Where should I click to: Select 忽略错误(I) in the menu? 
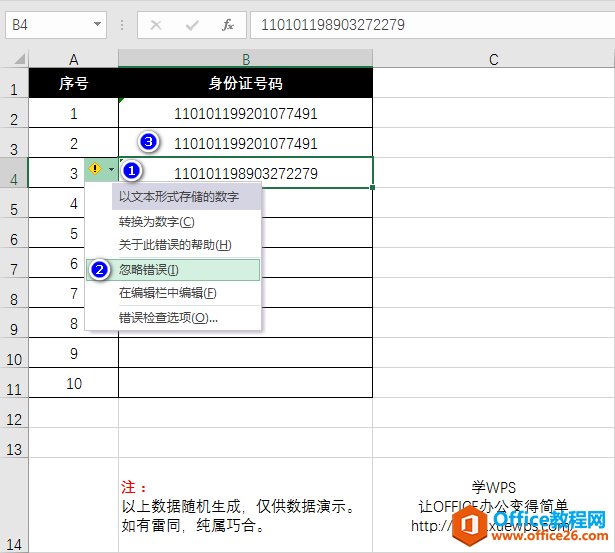click(x=173, y=270)
